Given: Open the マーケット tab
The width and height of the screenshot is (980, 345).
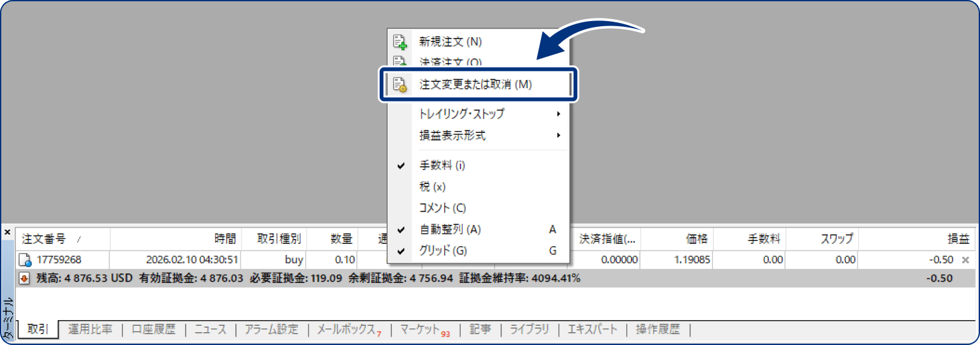Looking at the screenshot, I should click(x=425, y=330).
